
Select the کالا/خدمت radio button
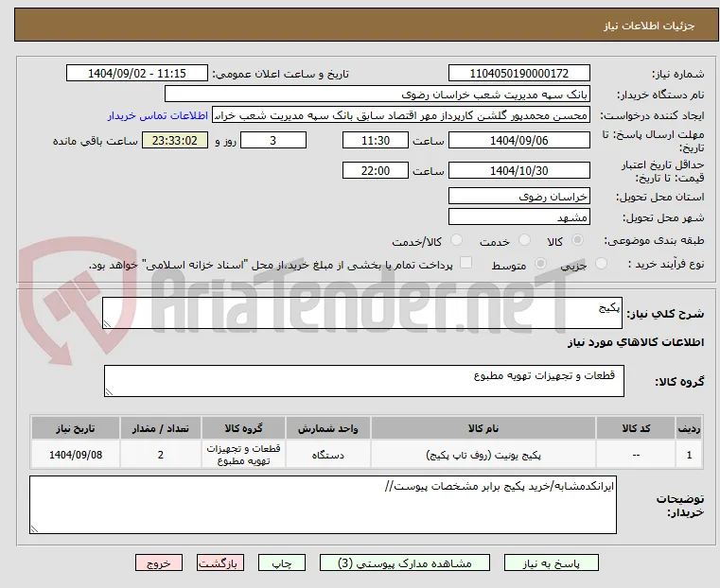456,240
